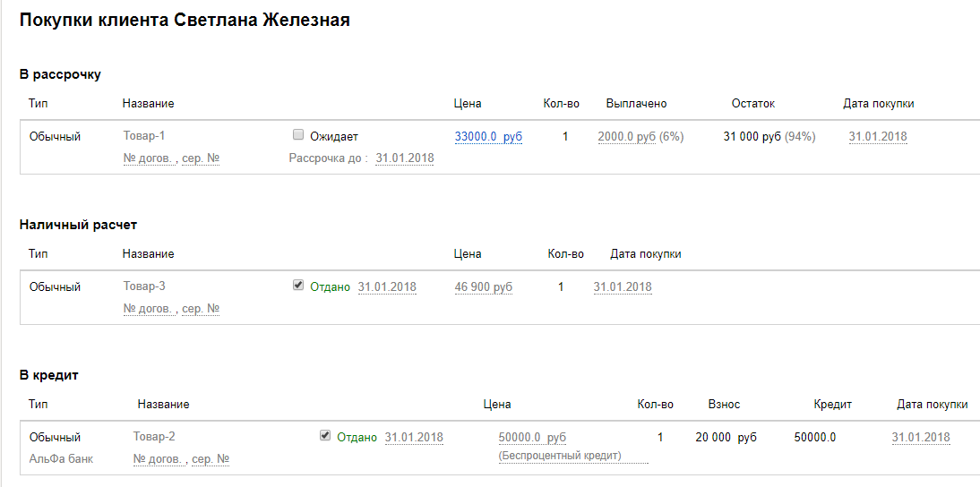Toggle the Ожидает checkbox for Товар-1
The image size is (980, 487).
point(298,135)
